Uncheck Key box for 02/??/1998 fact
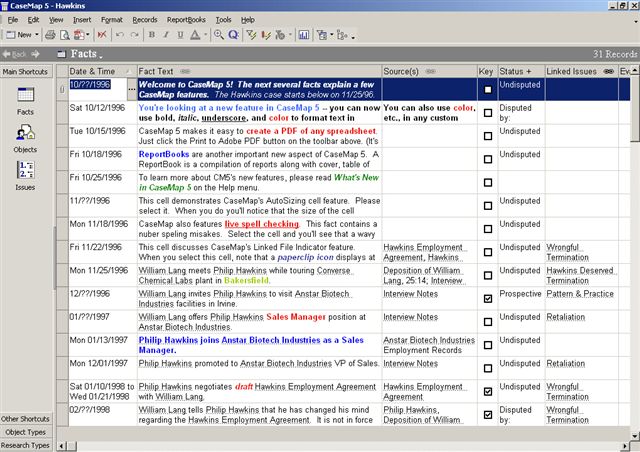This screenshot has height=452, width=640. (487, 414)
